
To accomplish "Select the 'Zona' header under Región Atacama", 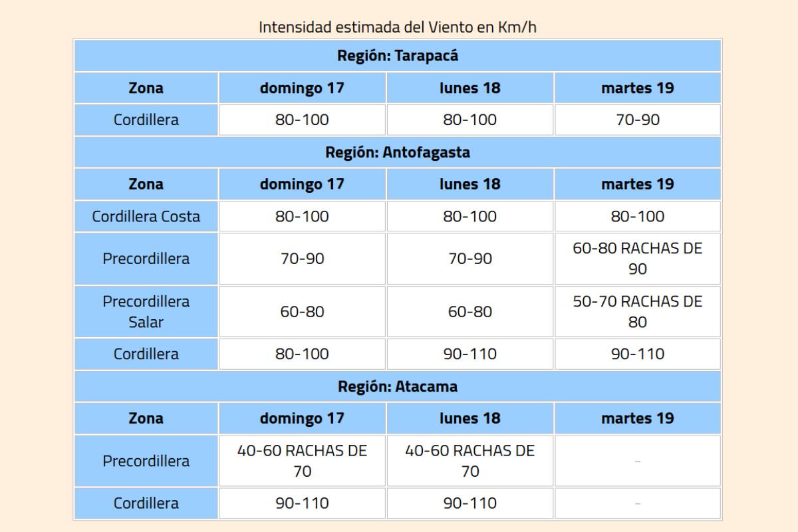I will click(x=146, y=418).
